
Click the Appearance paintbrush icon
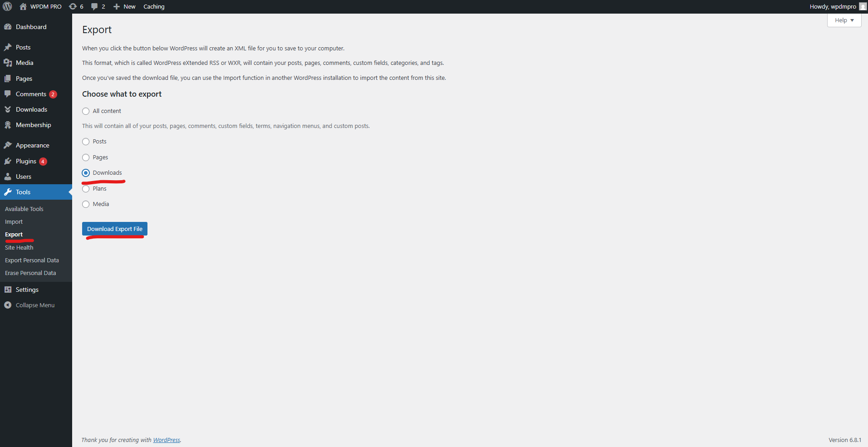pyautogui.click(x=8, y=145)
